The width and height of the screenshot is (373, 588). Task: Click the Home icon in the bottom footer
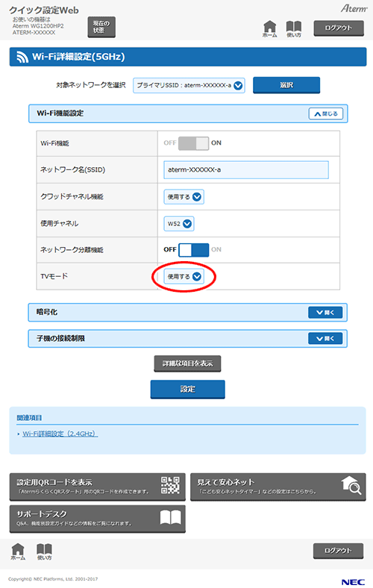coord(18,551)
